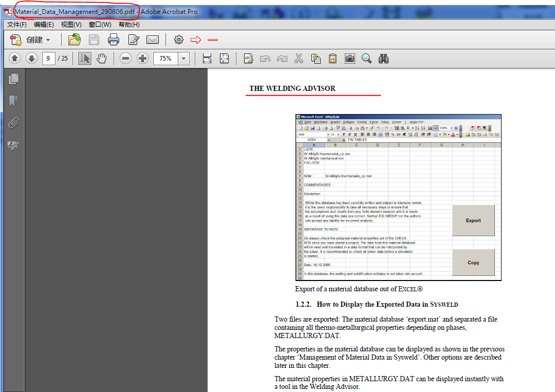
Task: Go to next page arrow
Action: tap(31, 58)
